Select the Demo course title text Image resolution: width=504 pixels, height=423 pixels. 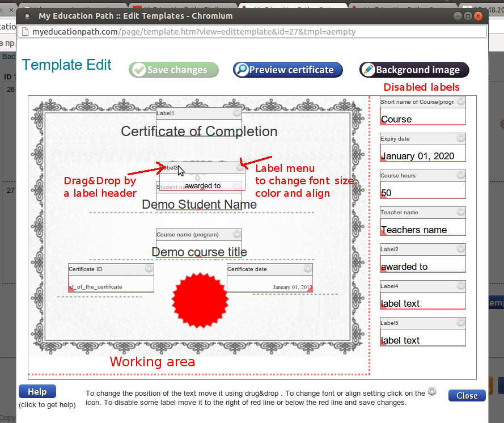pyautogui.click(x=199, y=252)
